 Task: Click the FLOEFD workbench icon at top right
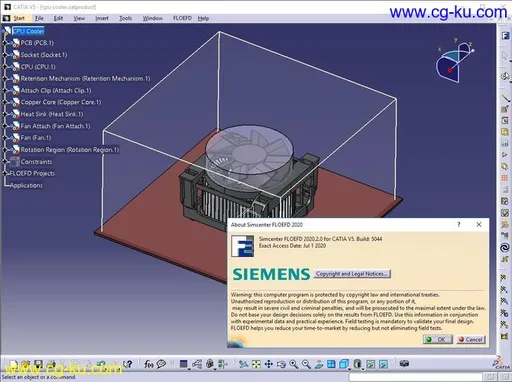505,36
